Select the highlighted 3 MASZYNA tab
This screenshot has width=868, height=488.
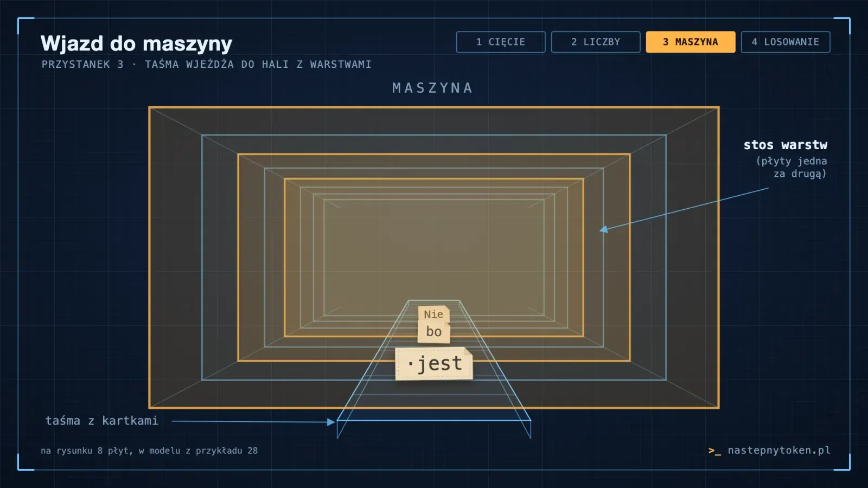pyautogui.click(x=691, y=42)
